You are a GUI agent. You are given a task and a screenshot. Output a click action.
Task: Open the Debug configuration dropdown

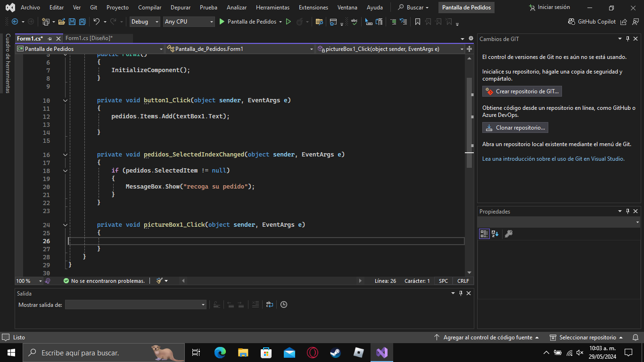click(x=144, y=22)
